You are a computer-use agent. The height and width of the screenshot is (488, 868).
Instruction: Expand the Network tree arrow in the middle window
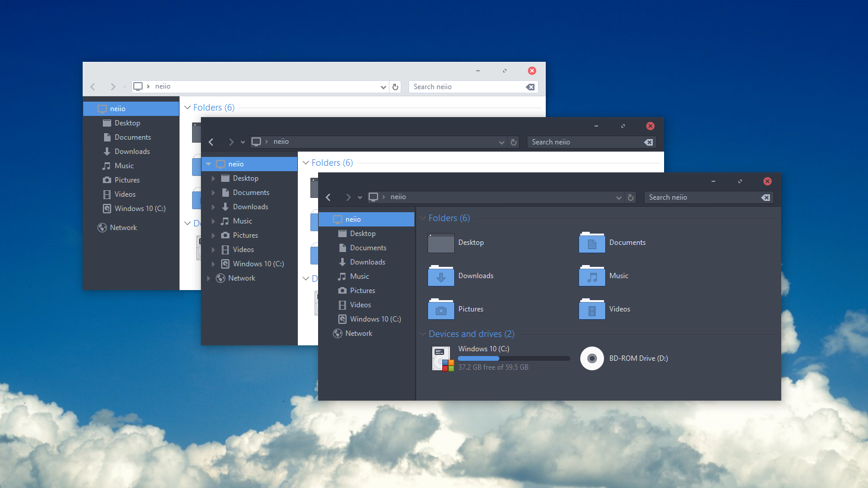point(209,278)
